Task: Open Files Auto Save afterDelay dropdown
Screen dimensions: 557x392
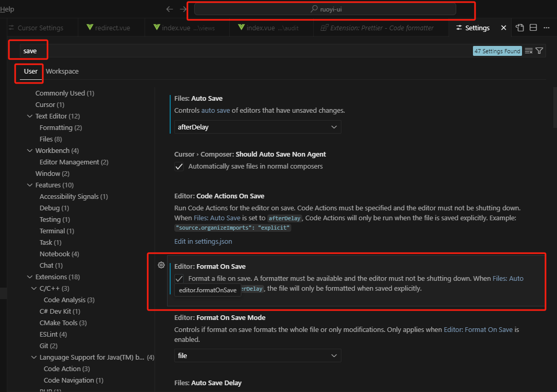Action: click(x=257, y=127)
